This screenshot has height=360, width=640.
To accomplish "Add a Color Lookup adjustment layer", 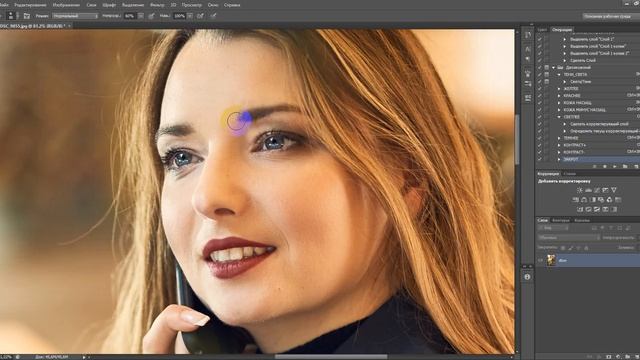I will pyautogui.click(x=618, y=200).
